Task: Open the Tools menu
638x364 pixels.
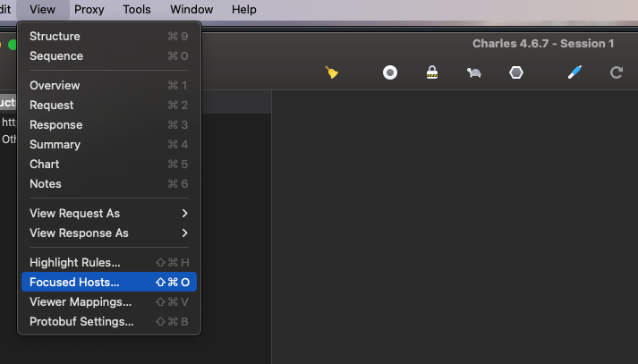Action: [137, 10]
